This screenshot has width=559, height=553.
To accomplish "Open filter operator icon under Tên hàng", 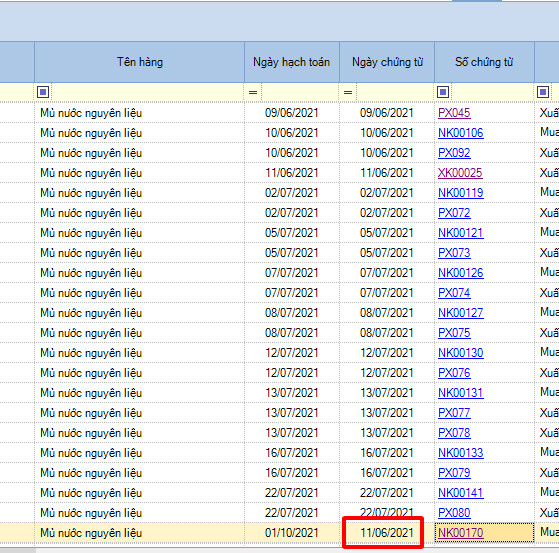I will click(x=43, y=92).
